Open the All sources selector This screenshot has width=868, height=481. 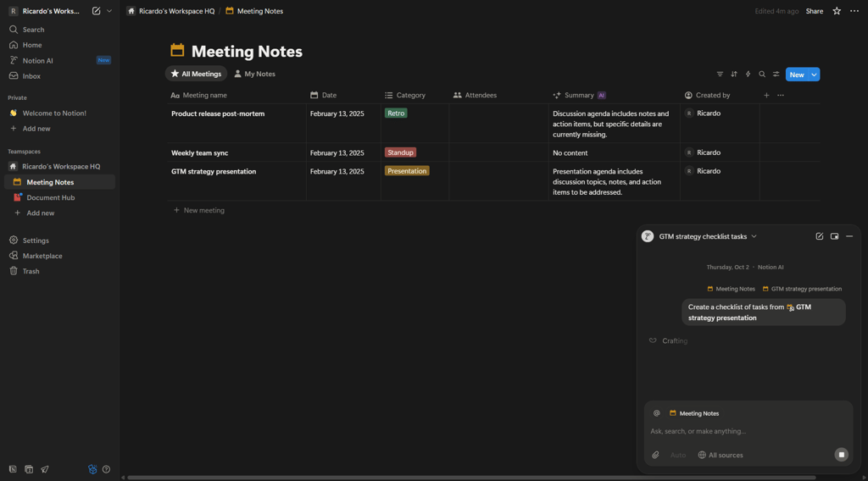point(721,455)
